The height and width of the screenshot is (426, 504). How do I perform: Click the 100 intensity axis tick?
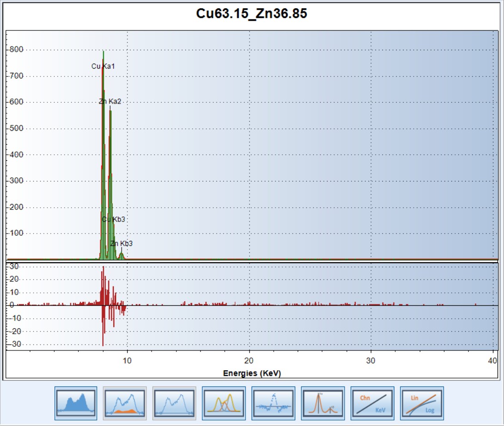17,233
